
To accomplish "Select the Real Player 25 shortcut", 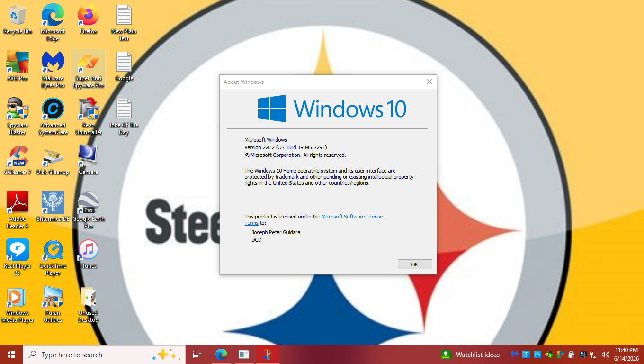I will (x=18, y=257).
